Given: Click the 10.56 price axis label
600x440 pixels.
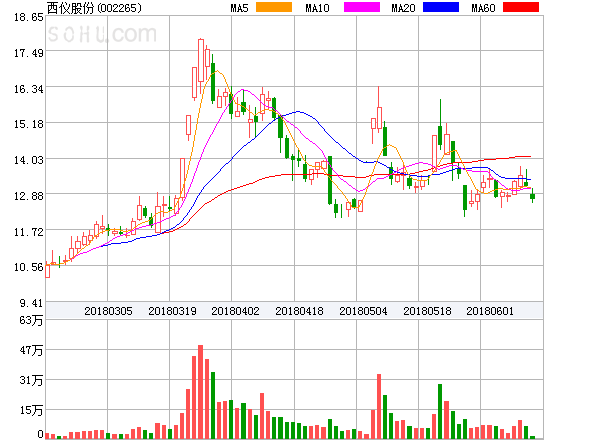Looking at the screenshot, I should point(29,267).
